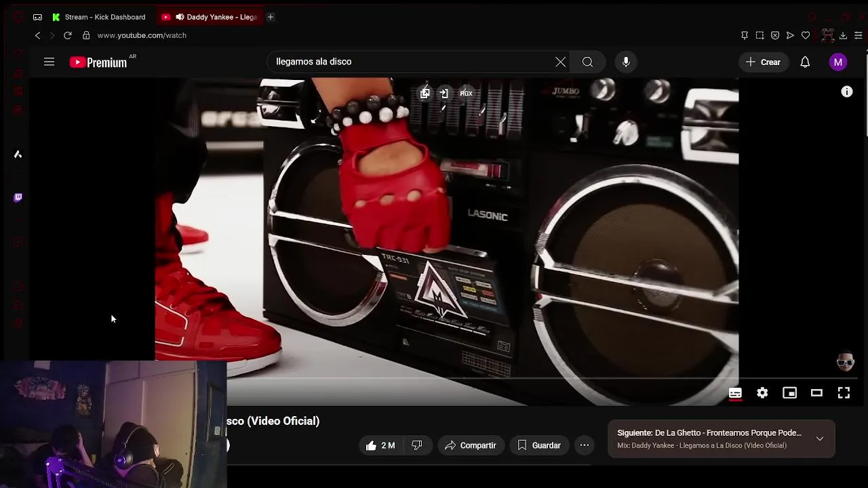Dislike the video
The height and width of the screenshot is (488, 868).
[x=417, y=445]
